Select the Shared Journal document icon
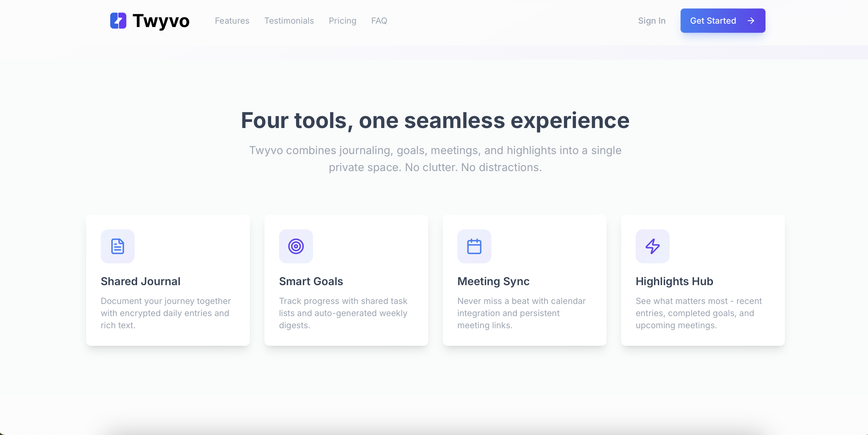This screenshot has height=435, width=868. (x=118, y=246)
